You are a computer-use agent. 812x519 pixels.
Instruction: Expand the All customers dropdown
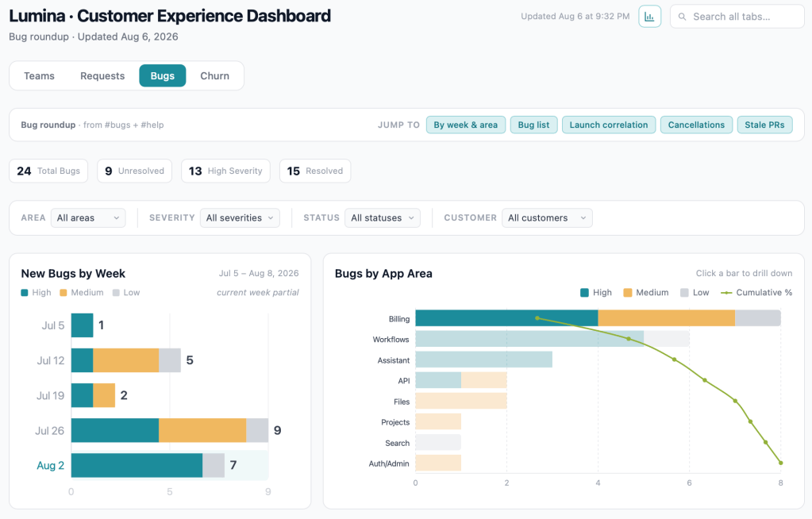coord(547,218)
